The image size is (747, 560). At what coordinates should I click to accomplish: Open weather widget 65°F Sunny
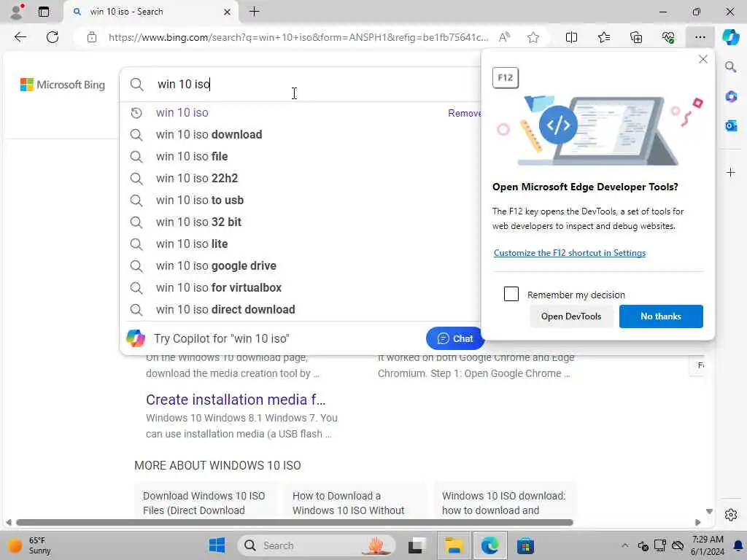[x=29, y=545]
